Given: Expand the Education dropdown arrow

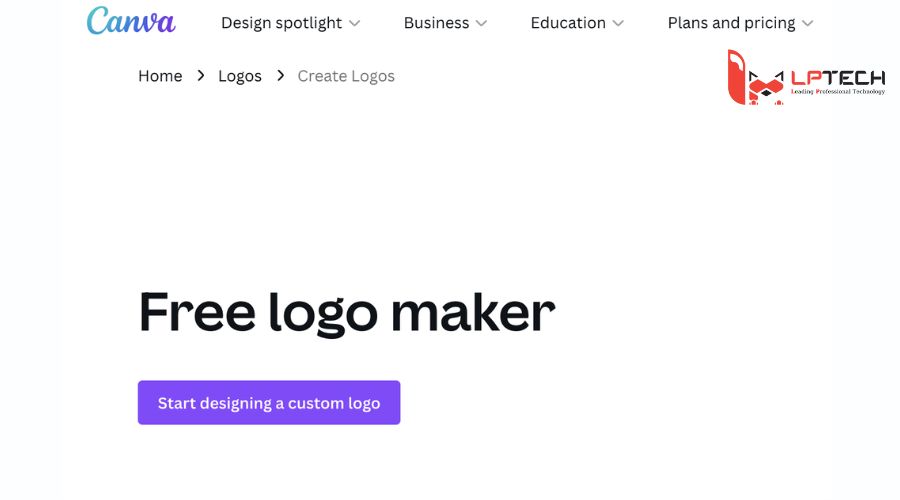Looking at the screenshot, I should tap(618, 23).
